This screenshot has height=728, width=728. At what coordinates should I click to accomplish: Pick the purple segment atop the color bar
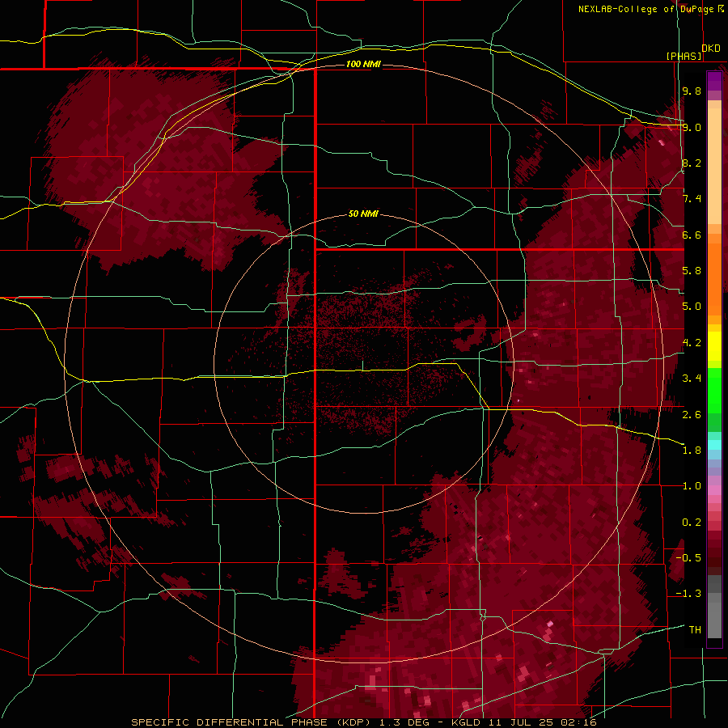[x=714, y=81]
